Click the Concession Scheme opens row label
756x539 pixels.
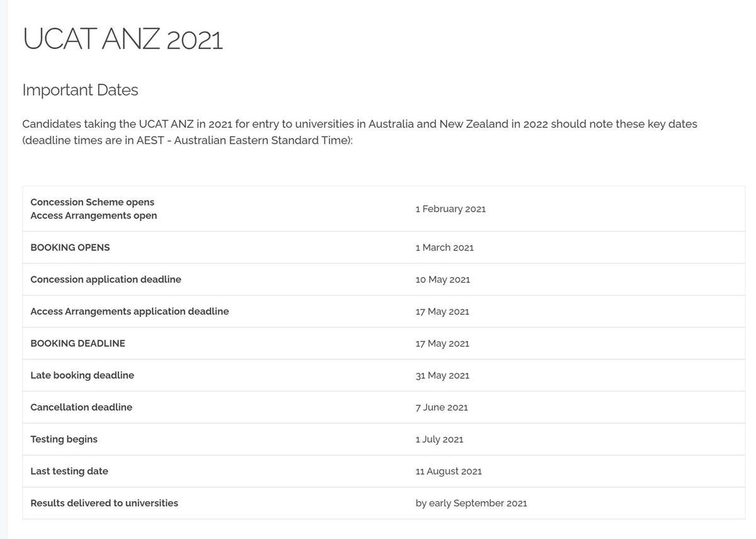pos(92,202)
